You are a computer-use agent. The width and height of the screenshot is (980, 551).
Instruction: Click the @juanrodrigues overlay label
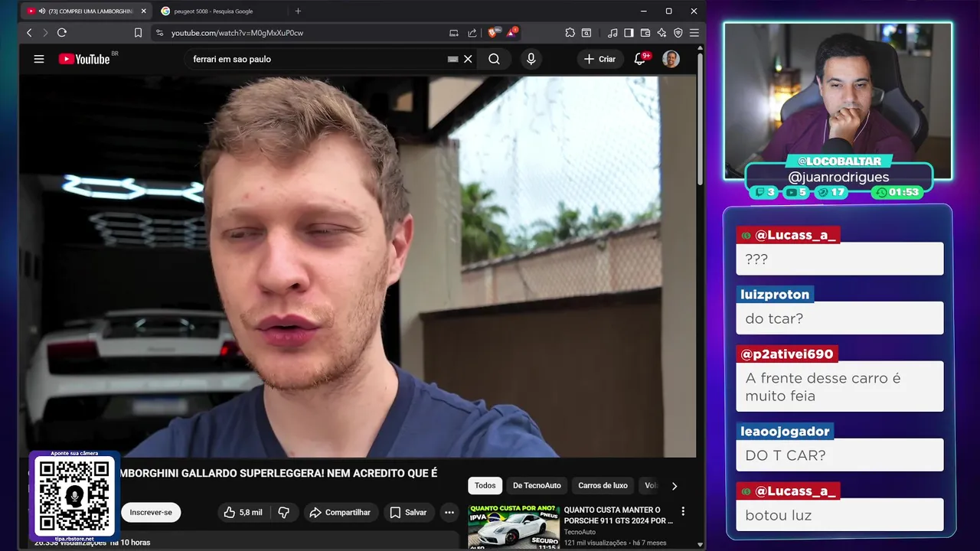[x=838, y=178]
